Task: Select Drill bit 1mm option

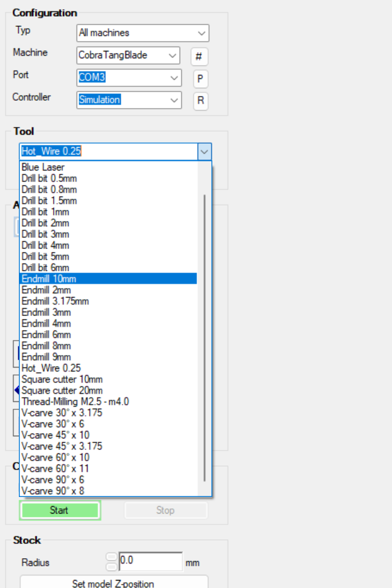Action: click(108, 212)
